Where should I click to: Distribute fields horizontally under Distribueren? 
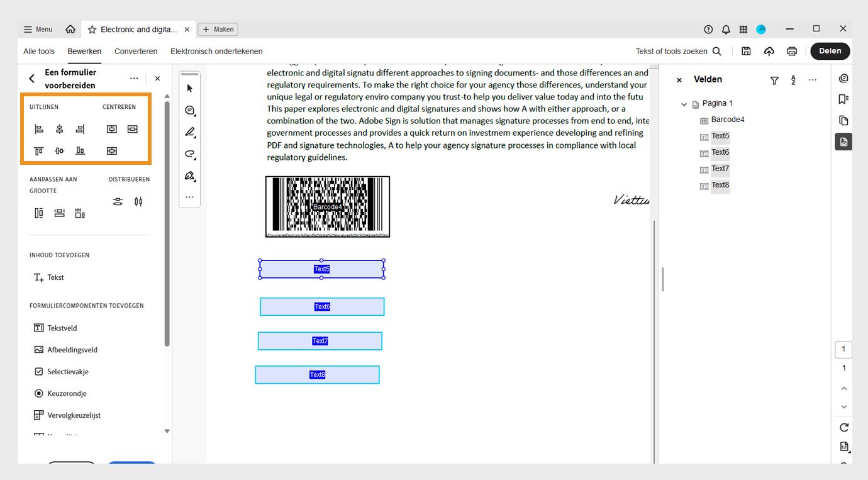138,201
